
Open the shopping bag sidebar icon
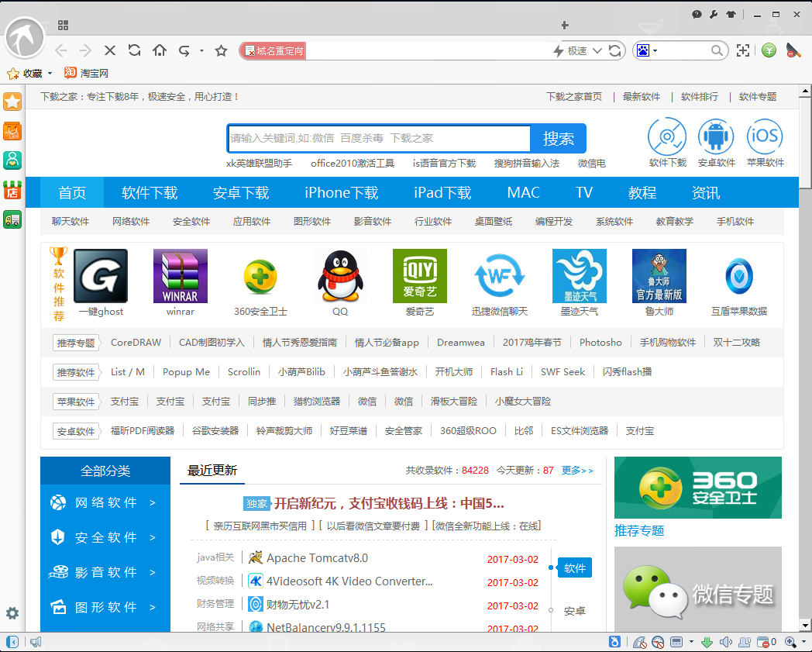click(x=12, y=130)
